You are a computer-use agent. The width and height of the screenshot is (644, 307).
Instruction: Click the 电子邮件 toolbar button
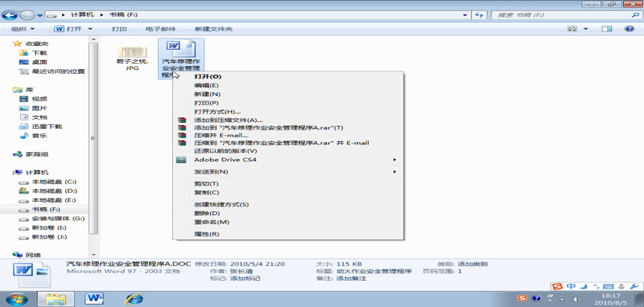160,29
